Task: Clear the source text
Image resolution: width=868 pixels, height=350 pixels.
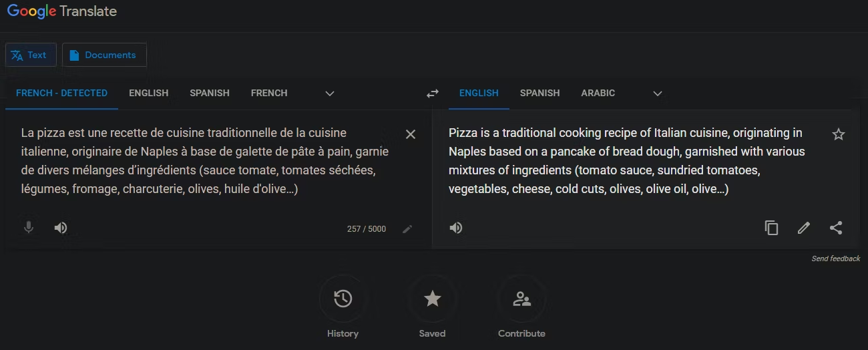Action: 411,134
